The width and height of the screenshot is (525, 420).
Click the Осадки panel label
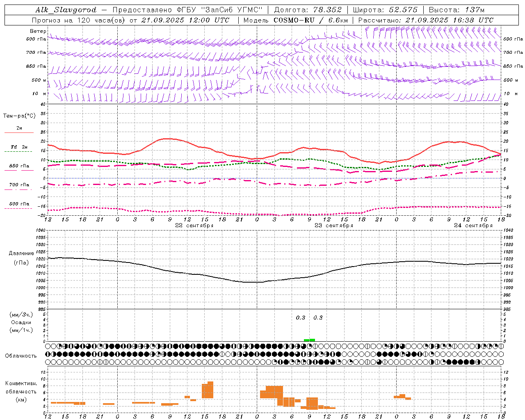click(22, 322)
